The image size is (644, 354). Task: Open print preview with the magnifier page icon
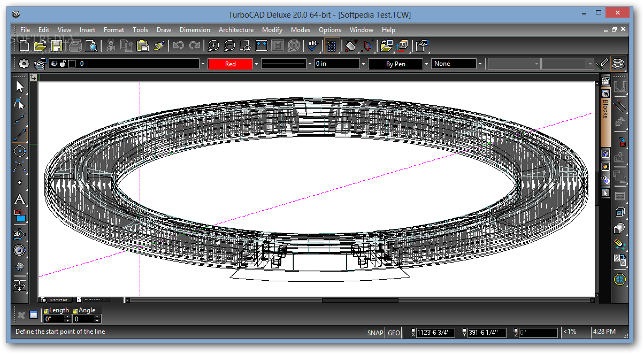91,46
